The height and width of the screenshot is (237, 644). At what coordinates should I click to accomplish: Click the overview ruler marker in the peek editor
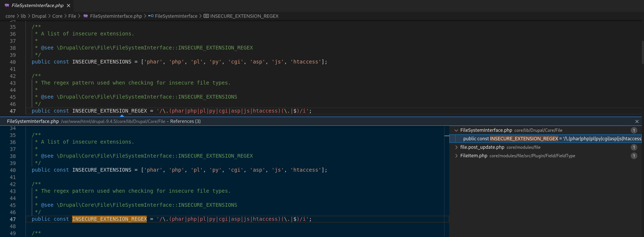tap(447, 136)
